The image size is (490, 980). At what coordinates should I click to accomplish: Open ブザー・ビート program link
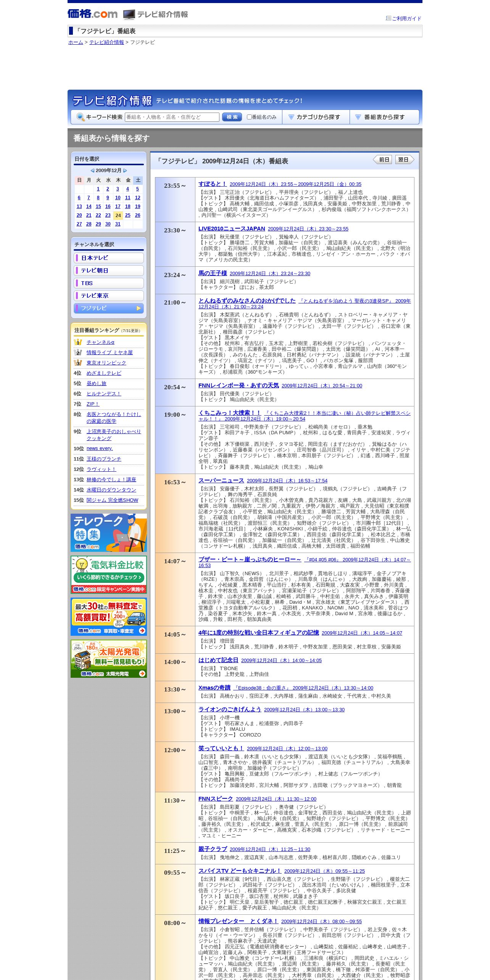(x=250, y=559)
